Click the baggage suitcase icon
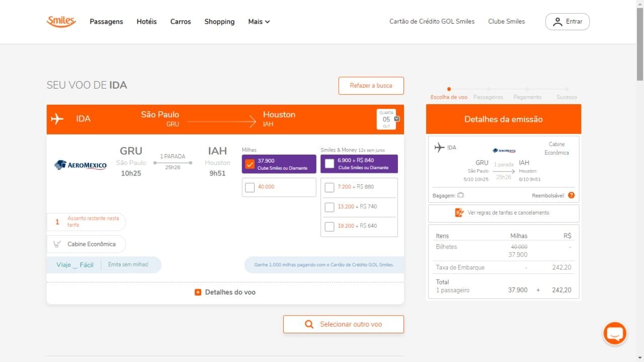The image size is (644, 362). point(460,195)
